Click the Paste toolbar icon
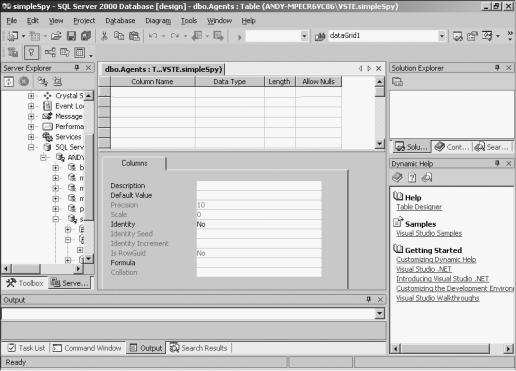Viewport: 516px width, 371px height. 134,36
